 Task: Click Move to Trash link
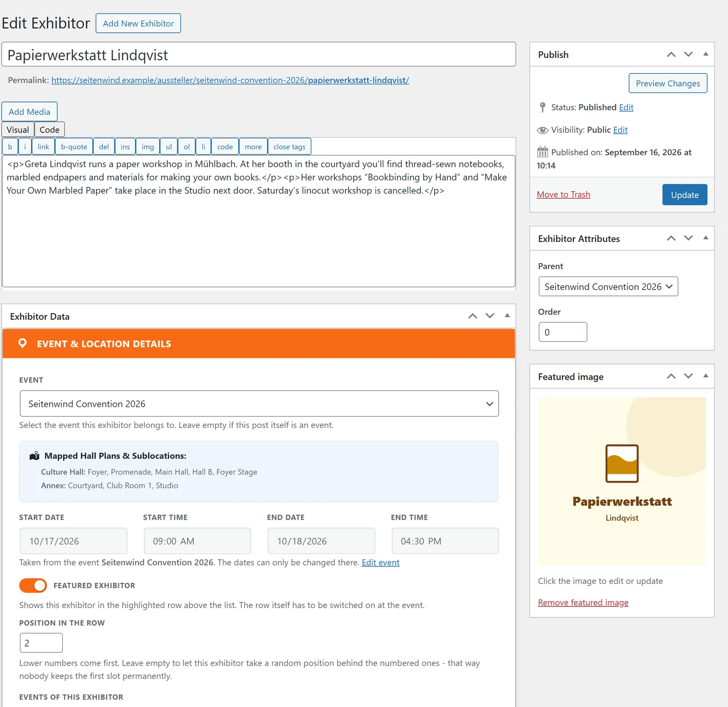click(x=563, y=194)
